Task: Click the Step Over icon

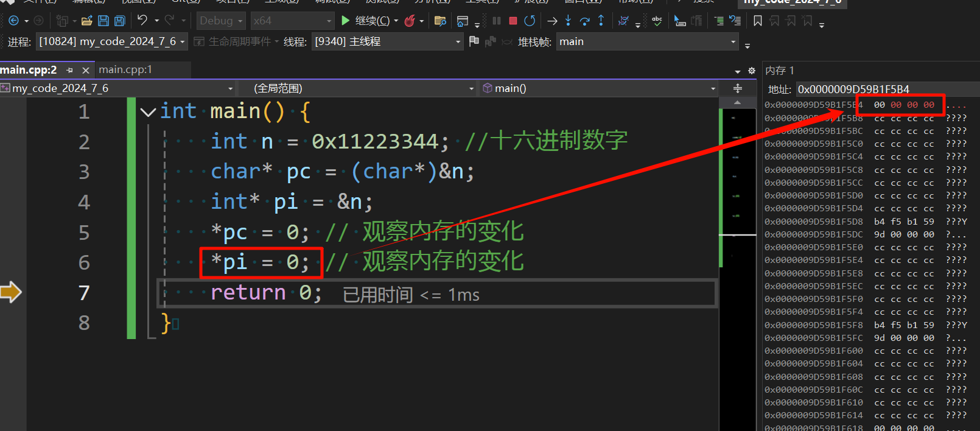Action: [x=584, y=21]
